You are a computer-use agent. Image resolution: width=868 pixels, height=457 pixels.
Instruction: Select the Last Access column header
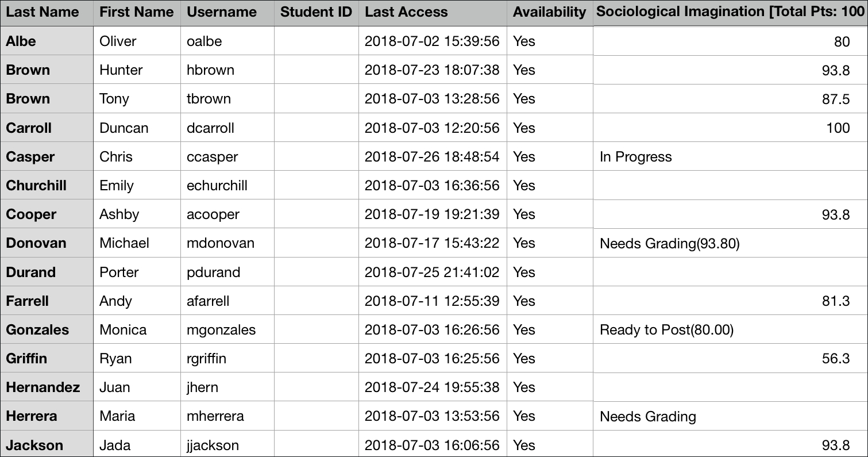406,12
